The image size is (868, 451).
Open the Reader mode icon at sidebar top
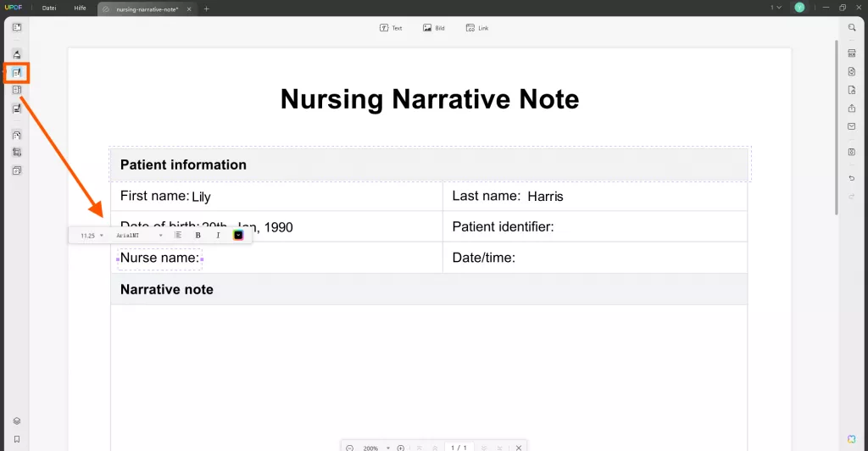[x=17, y=27]
